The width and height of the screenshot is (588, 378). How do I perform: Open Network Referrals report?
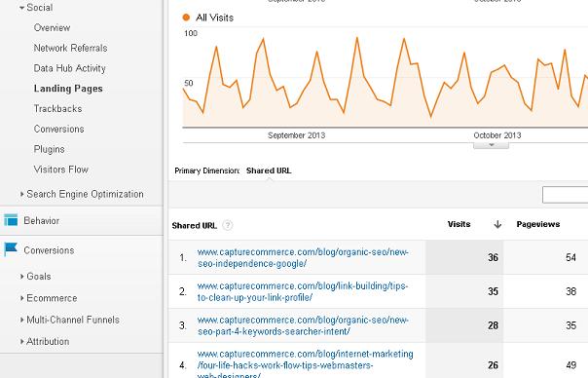point(70,48)
